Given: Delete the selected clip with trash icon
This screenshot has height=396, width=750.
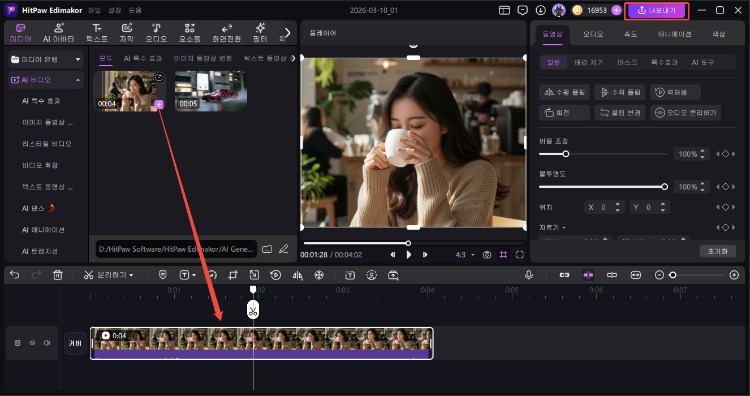Looking at the screenshot, I should 58,275.
